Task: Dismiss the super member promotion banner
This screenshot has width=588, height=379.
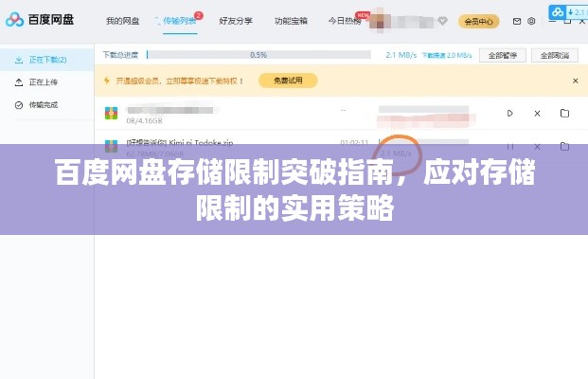Action: pos(576,81)
